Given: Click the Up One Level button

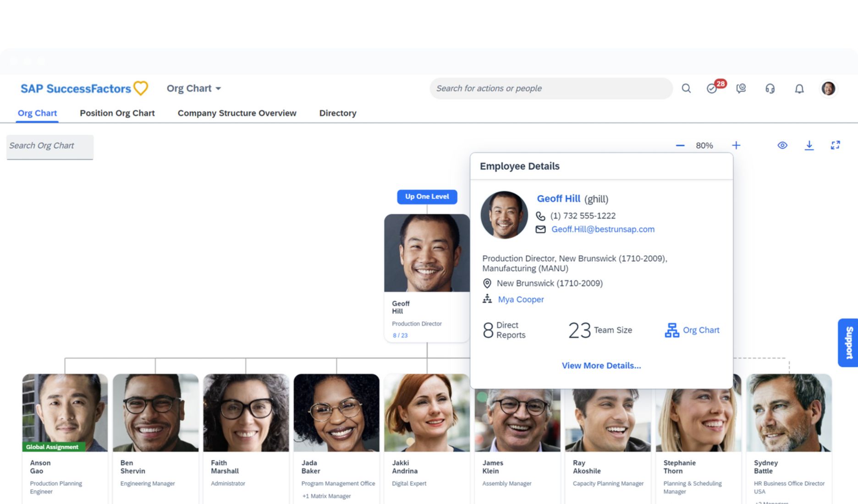Looking at the screenshot, I should click(427, 196).
